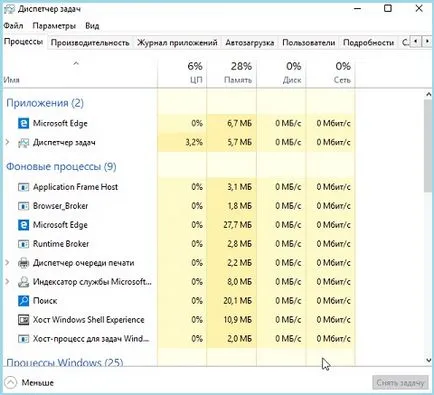This screenshot has width=434, height=395.
Task: Select the Browser_Broker row name
Action: click(60, 206)
